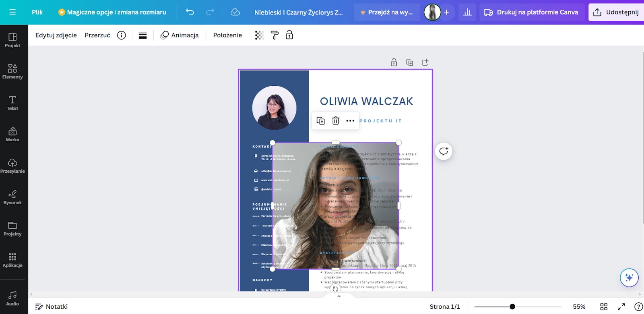Open Przesyłanie uploads tab
The width and height of the screenshot is (644, 314).
pos(12,166)
